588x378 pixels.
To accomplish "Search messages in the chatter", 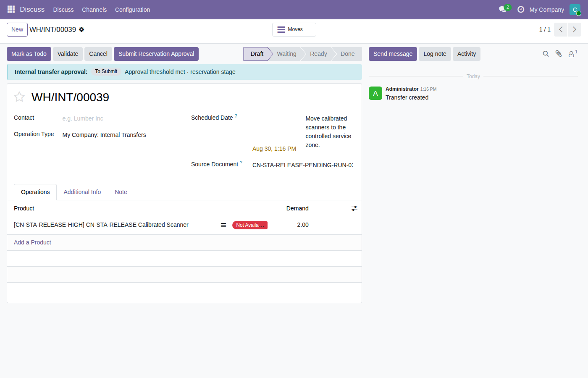I will pyautogui.click(x=546, y=54).
